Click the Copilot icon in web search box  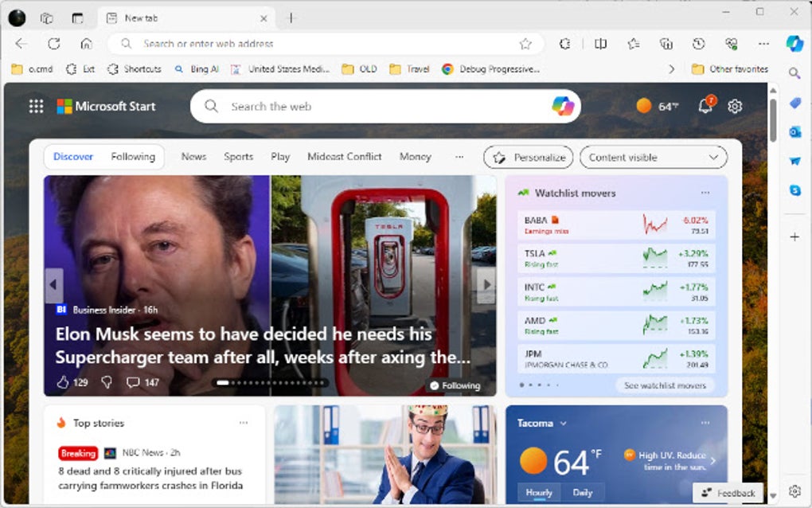563,106
